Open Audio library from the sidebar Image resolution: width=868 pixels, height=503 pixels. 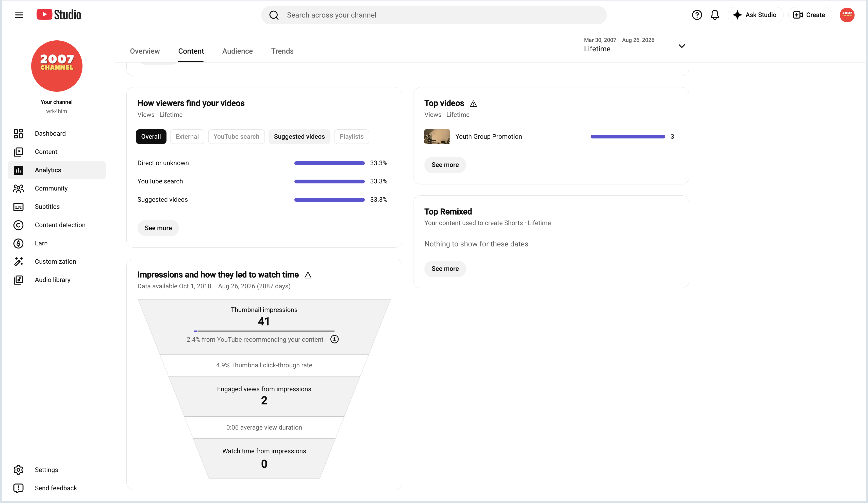click(x=57, y=280)
